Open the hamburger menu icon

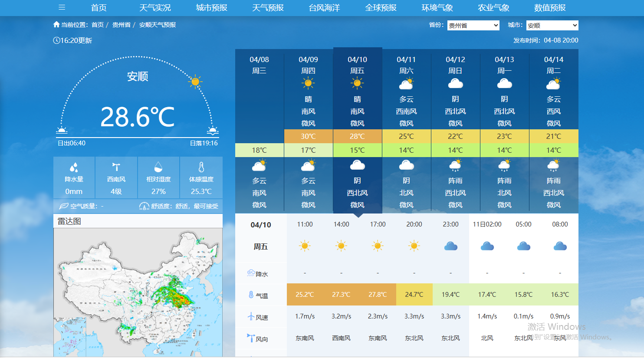[62, 7]
